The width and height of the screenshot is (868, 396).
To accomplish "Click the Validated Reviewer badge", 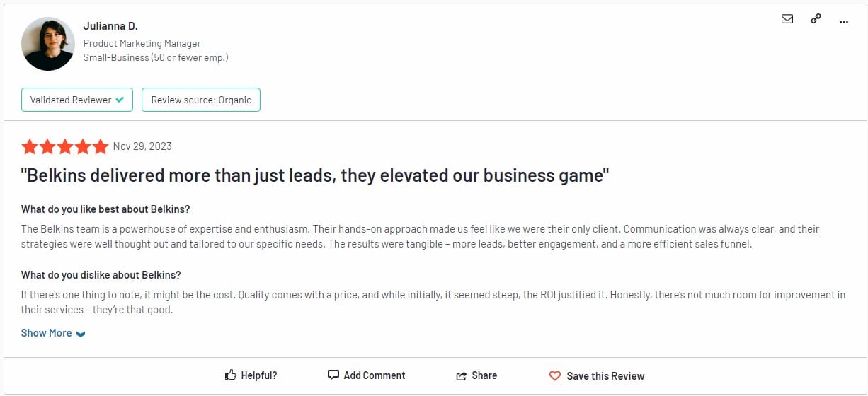I will [77, 100].
